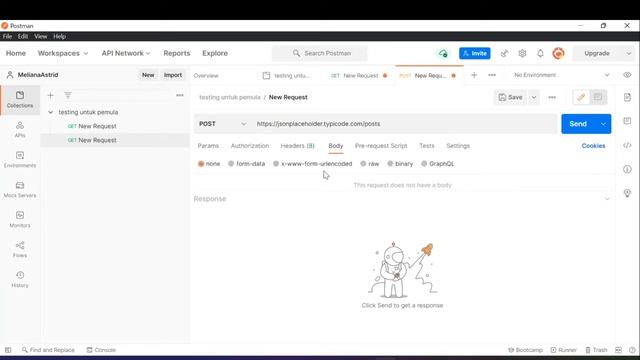Switch to the edit pencil mode
This screenshot has height=360, width=640.
point(581,97)
